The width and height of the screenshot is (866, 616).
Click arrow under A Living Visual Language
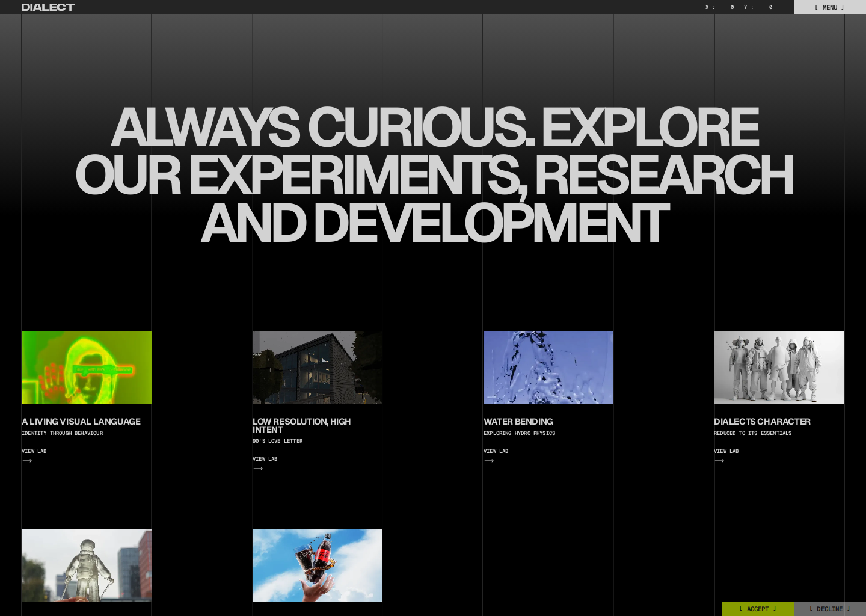27,461
